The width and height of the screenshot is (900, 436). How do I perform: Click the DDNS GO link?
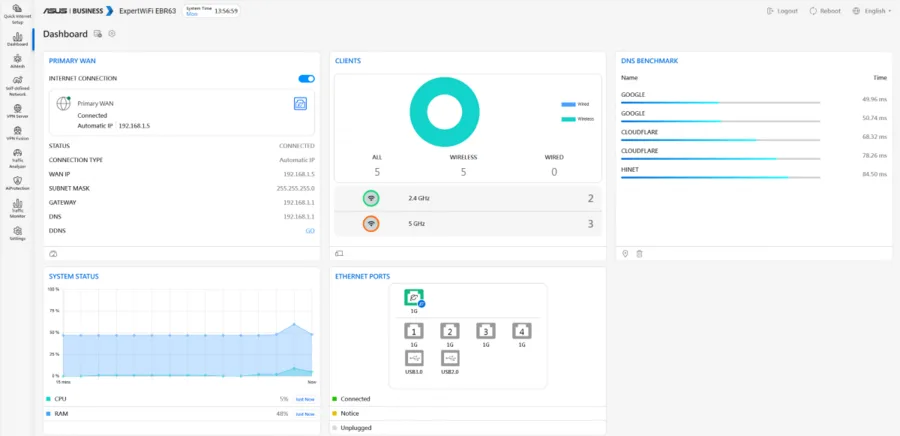click(x=310, y=231)
